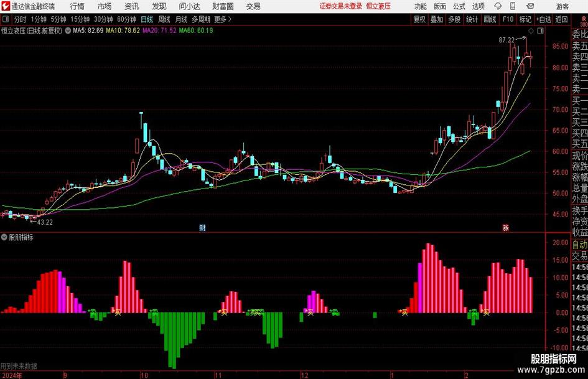Click the MA60: 60.19 label
Viewport: 588px width, 379px height.
click(x=196, y=30)
